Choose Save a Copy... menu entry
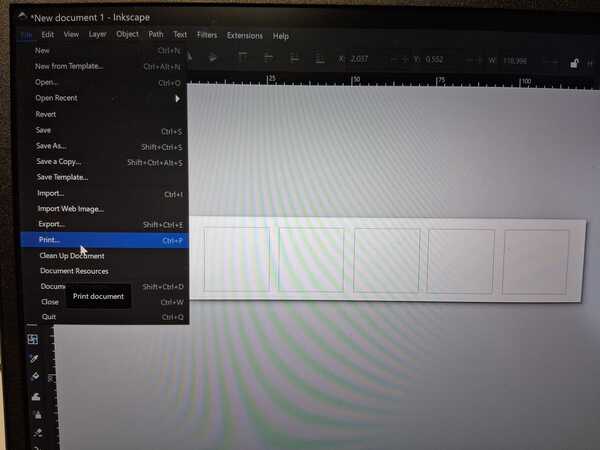This screenshot has height=450, width=600. tap(105, 162)
